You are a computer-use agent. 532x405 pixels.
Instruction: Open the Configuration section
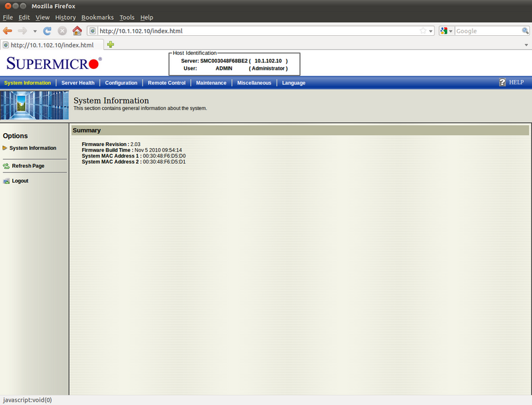(x=121, y=82)
